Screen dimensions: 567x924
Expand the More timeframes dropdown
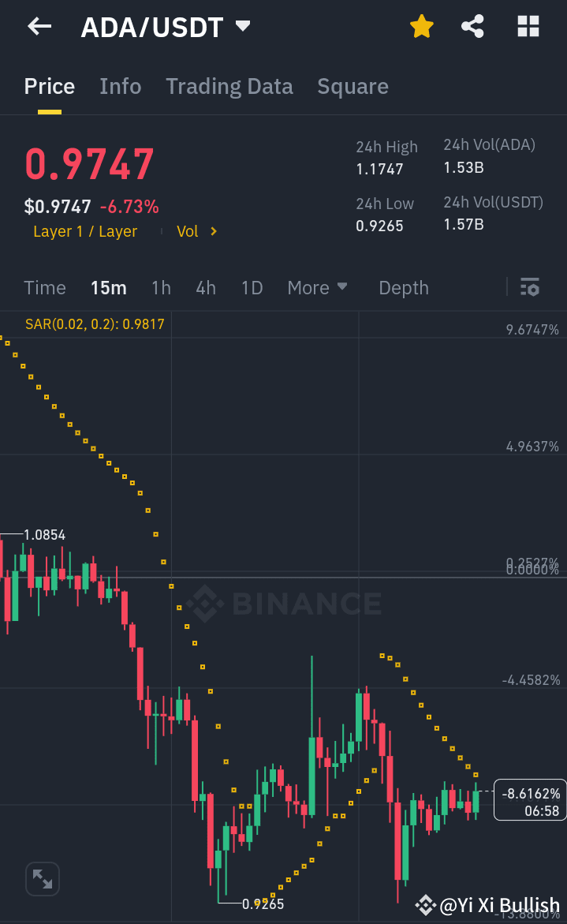tap(317, 287)
